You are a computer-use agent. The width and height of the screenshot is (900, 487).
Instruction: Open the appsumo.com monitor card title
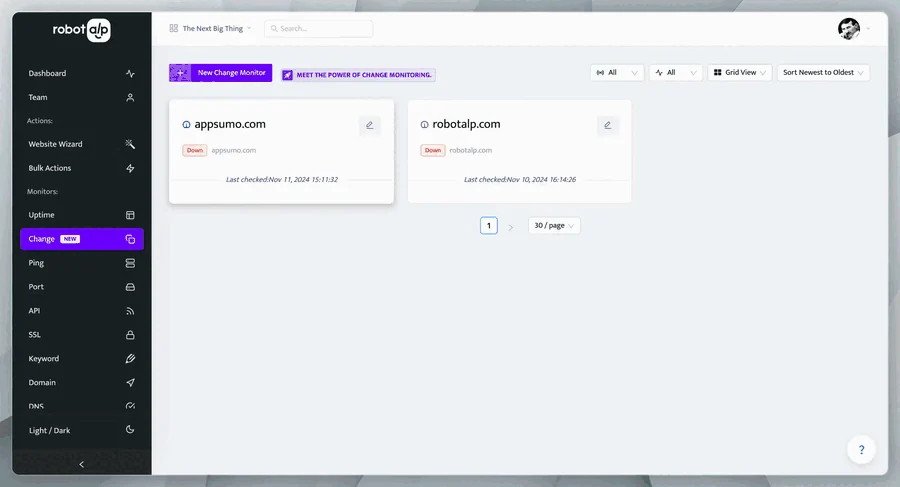point(230,124)
